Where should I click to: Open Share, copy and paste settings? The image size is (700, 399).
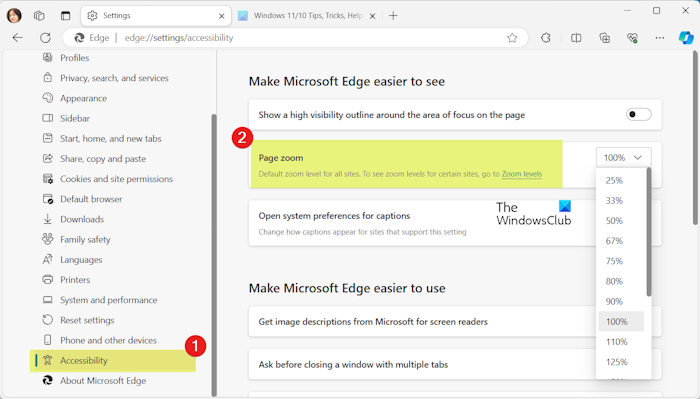[103, 159]
